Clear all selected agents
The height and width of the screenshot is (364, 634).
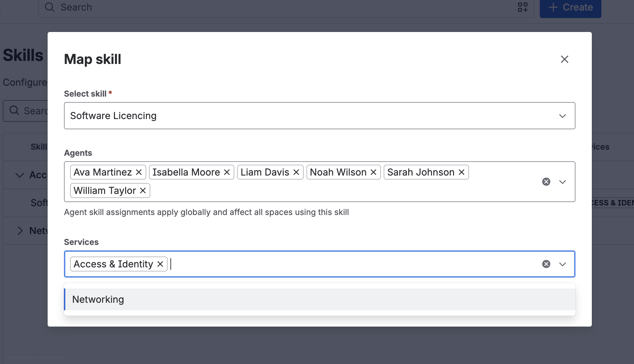(546, 182)
